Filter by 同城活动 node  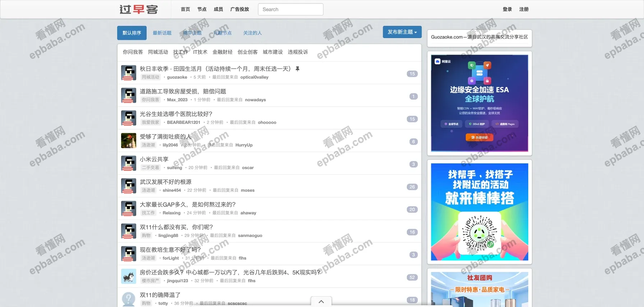158,52
